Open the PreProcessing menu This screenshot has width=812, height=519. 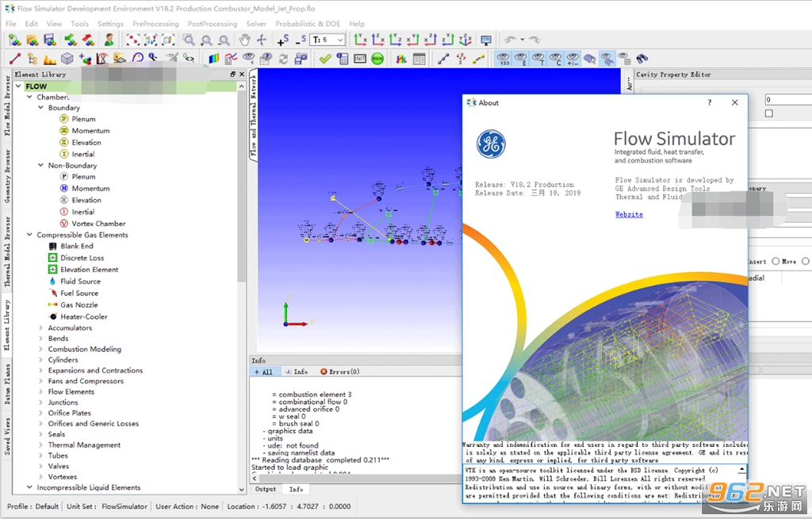click(155, 24)
